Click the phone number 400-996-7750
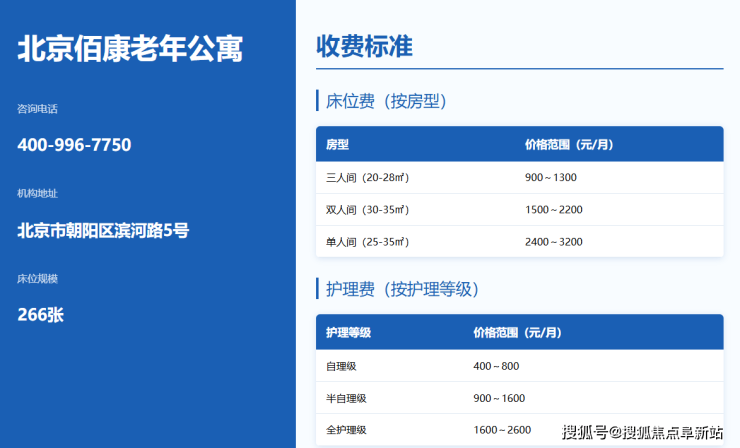 [x=74, y=145]
